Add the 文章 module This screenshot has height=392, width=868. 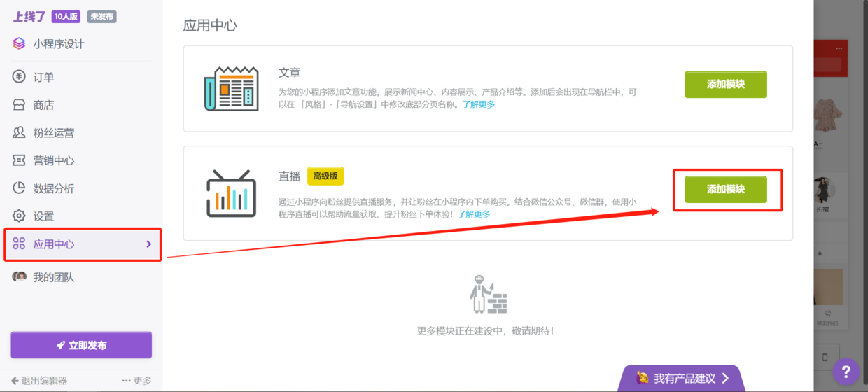click(x=725, y=85)
